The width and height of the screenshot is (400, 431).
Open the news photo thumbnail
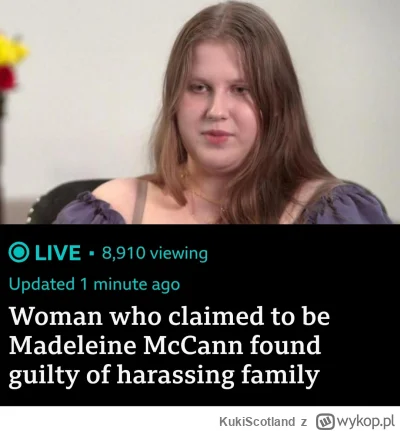200,112
